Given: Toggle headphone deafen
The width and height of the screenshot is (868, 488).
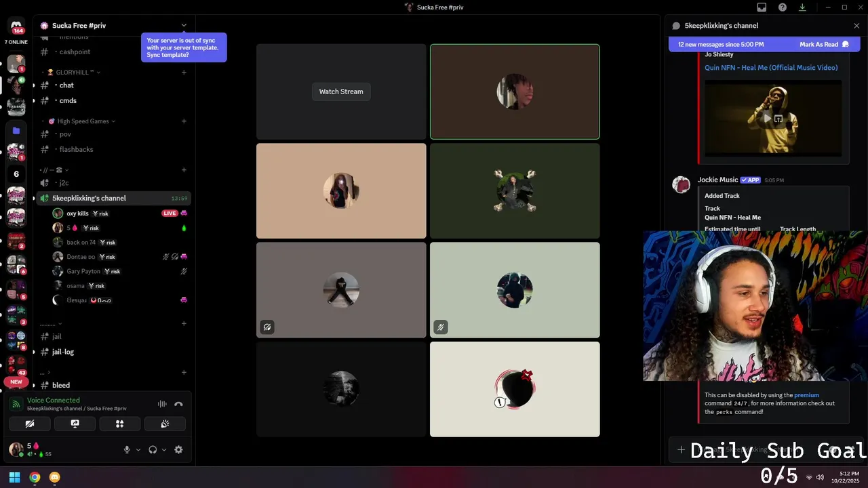Looking at the screenshot, I should [153, 449].
